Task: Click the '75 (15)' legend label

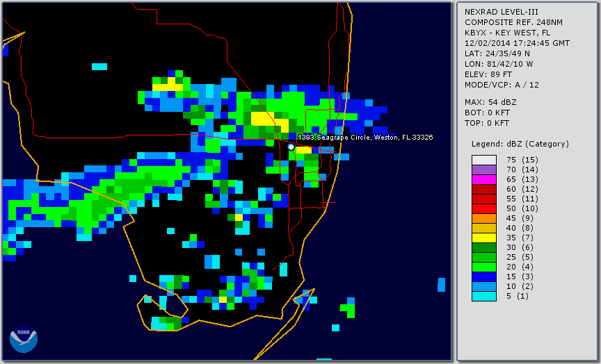Action: [522, 160]
